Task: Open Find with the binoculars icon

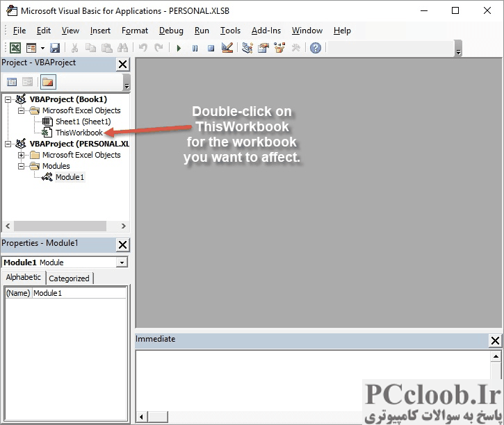Action: click(x=123, y=48)
